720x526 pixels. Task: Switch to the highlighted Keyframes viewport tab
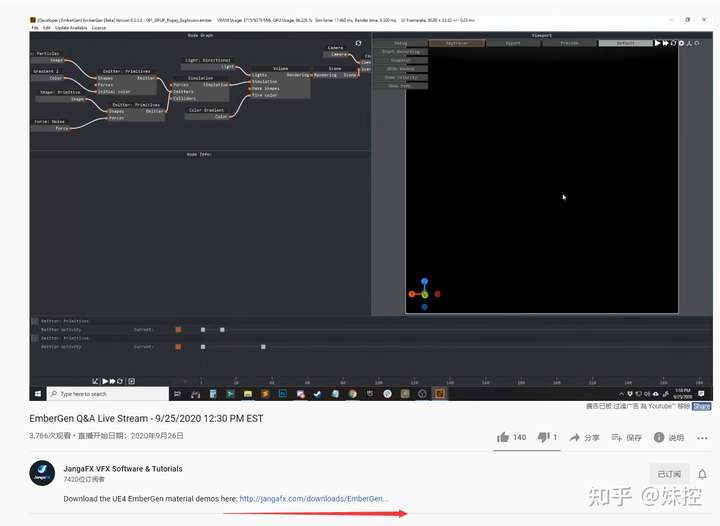pos(457,43)
